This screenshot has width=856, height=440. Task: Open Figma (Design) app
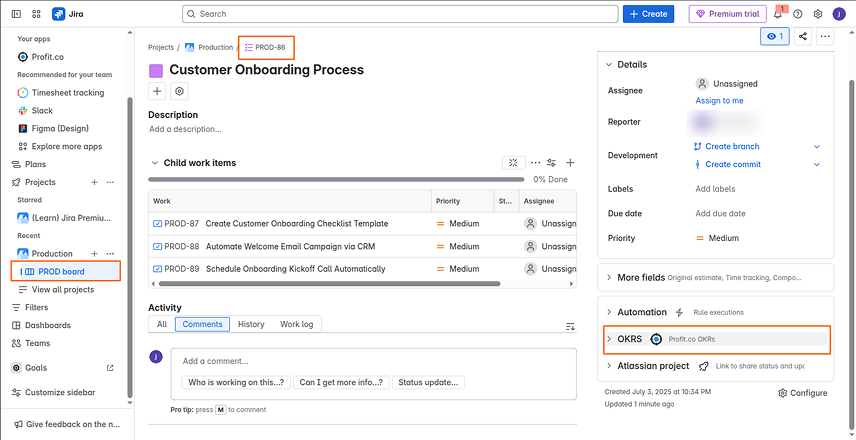(53, 128)
